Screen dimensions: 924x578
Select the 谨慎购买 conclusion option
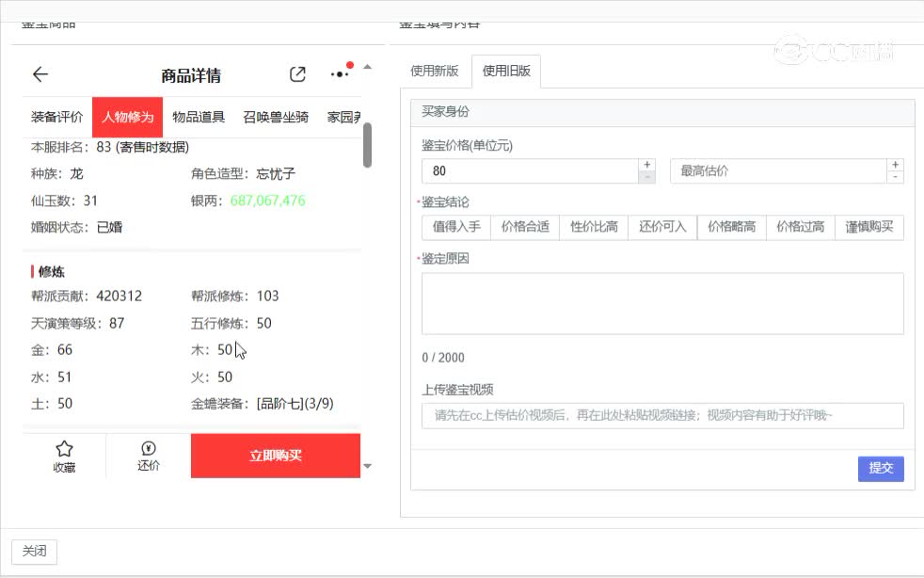pyautogui.click(x=868, y=227)
